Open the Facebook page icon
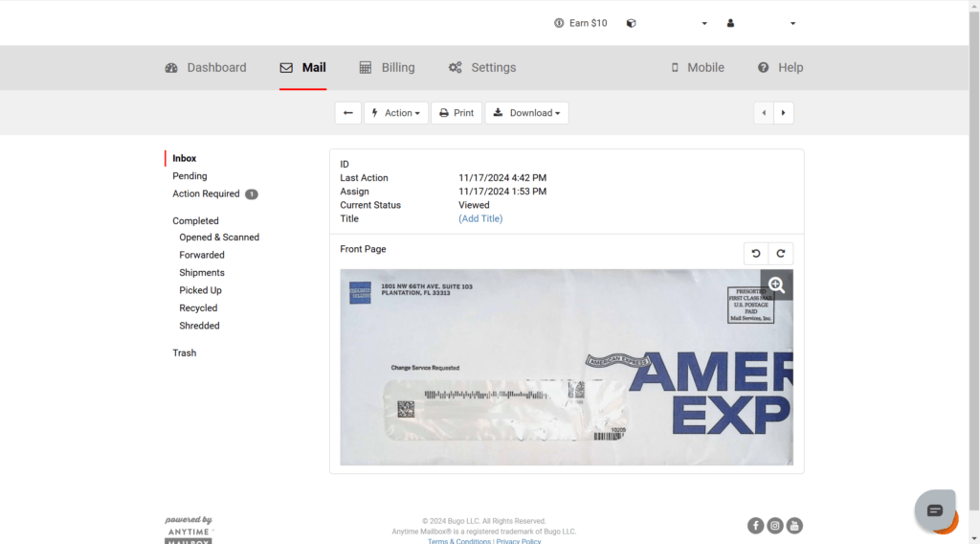Image resolution: width=980 pixels, height=544 pixels. pyautogui.click(x=756, y=526)
